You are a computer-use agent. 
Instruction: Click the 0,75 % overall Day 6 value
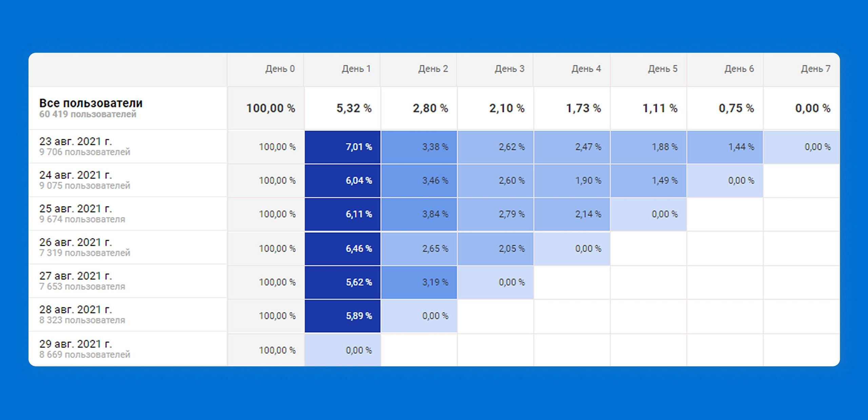tap(736, 108)
